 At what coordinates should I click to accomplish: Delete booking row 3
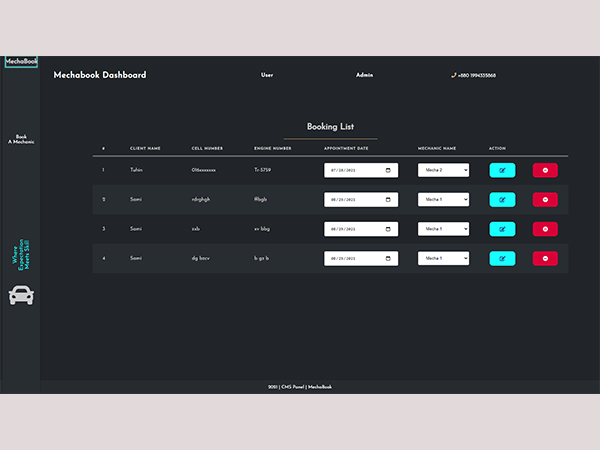click(545, 229)
